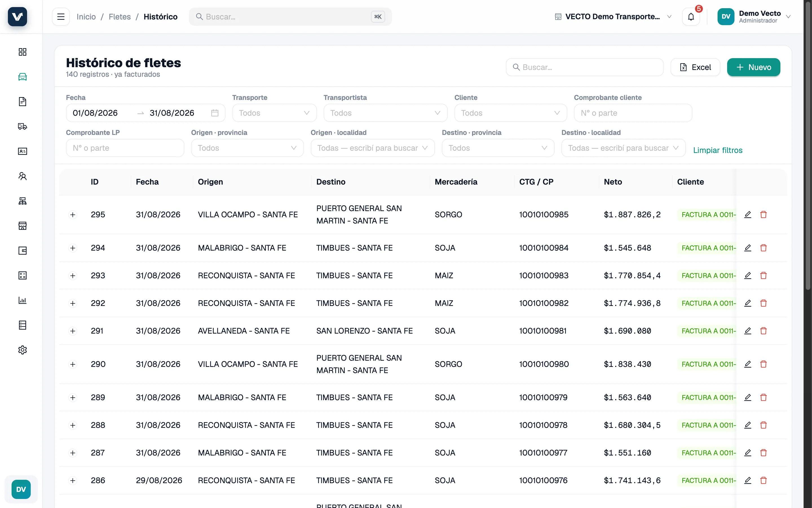This screenshot has height=508, width=812.
Task: Open the users icon in sidebar
Action: [x=23, y=176]
